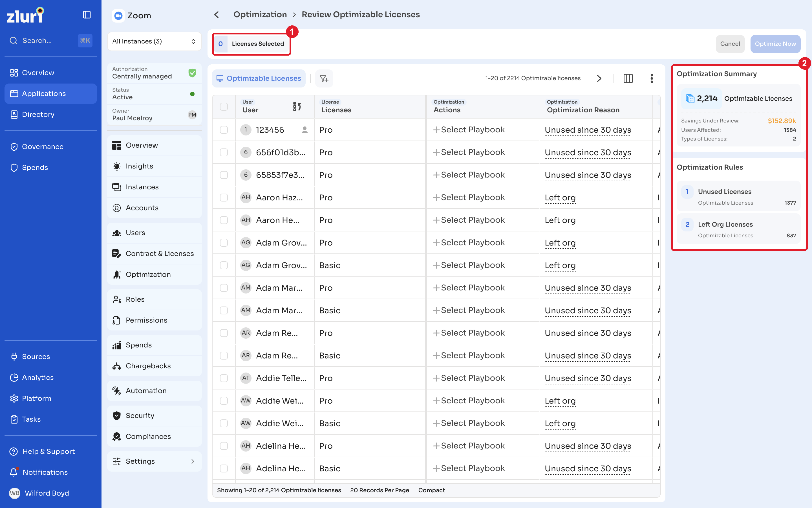Open Applications in main sidebar

click(x=50, y=93)
